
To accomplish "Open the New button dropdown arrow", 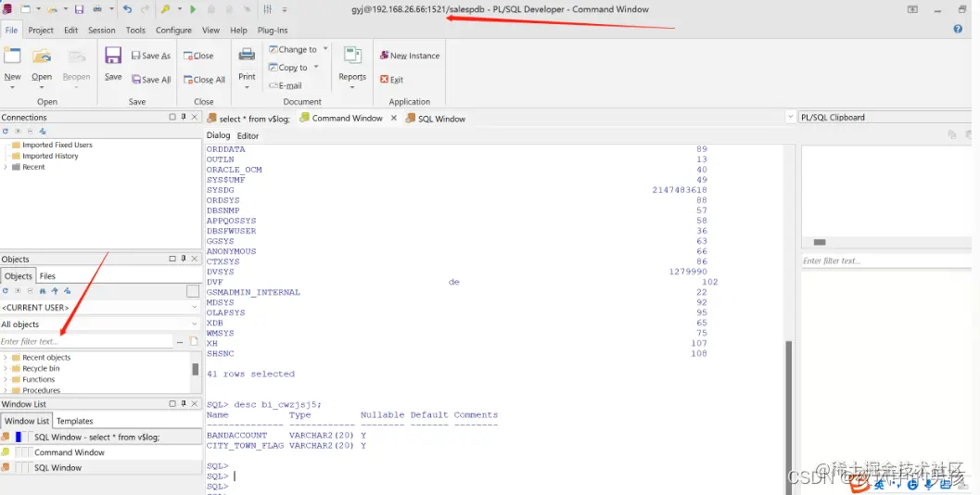I will click(x=12, y=87).
